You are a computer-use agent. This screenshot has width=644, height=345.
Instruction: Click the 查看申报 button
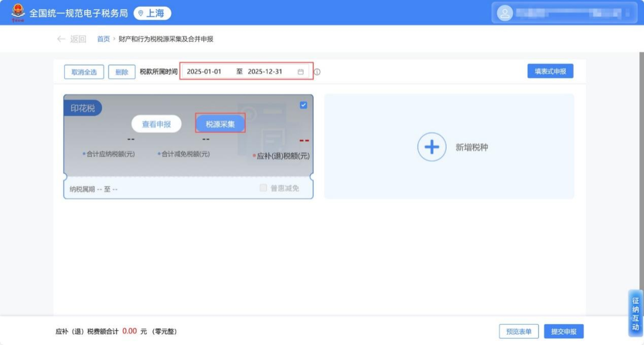click(x=156, y=124)
